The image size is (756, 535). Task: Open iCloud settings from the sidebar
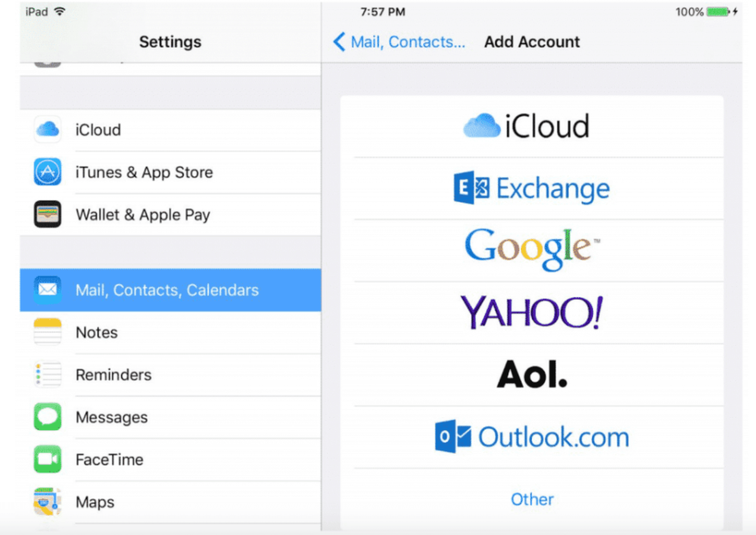(47, 130)
